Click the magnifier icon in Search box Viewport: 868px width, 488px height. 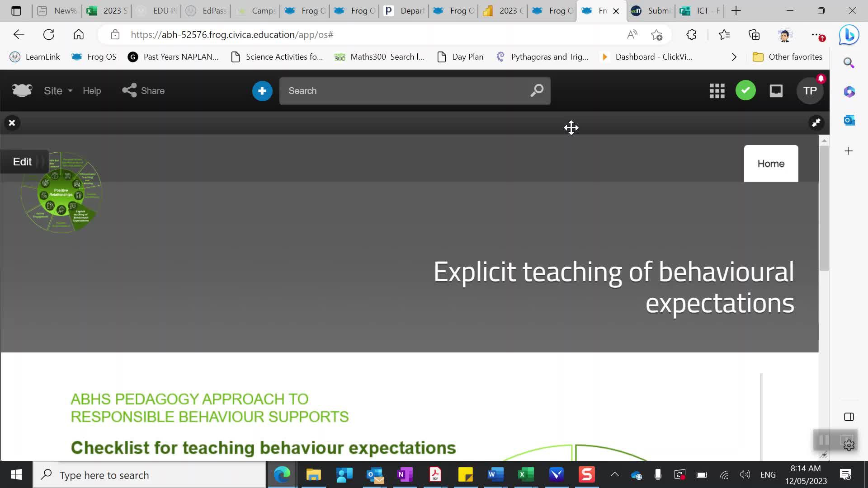(537, 91)
